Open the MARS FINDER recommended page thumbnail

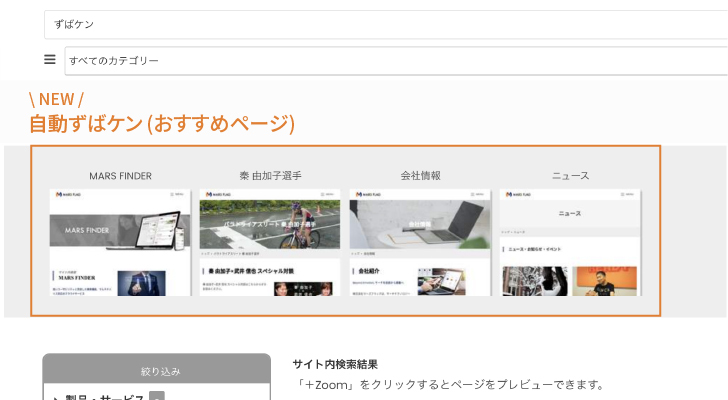[120, 242]
